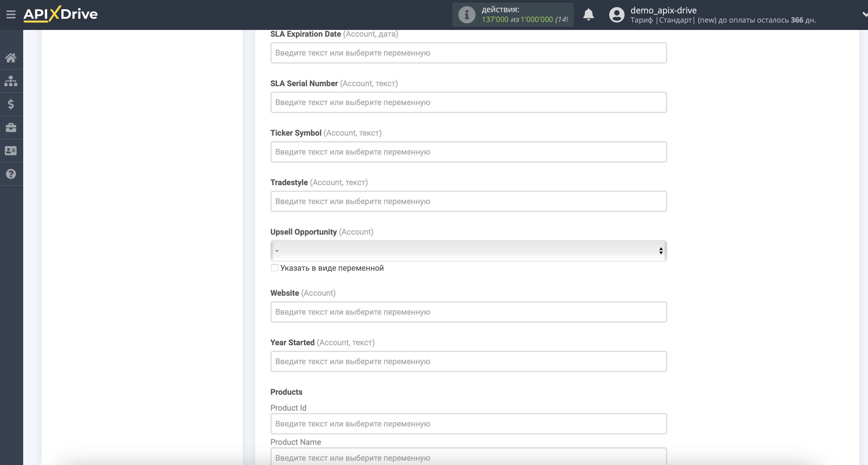The width and height of the screenshot is (868, 465).
Task: Open the demo_apix-drive account name
Action: point(663,10)
